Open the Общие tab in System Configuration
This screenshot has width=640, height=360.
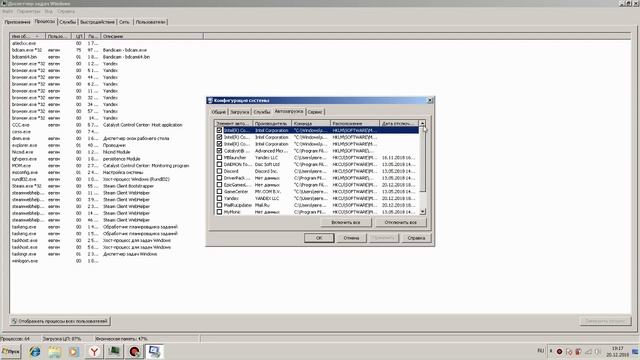(218, 112)
